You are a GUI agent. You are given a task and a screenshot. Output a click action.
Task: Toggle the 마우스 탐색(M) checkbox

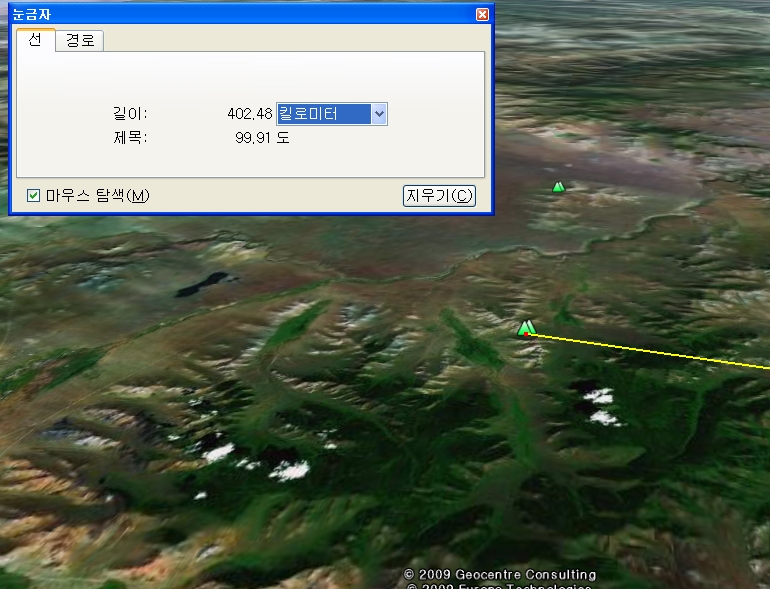pyautogui.click(x=33, y=196)
